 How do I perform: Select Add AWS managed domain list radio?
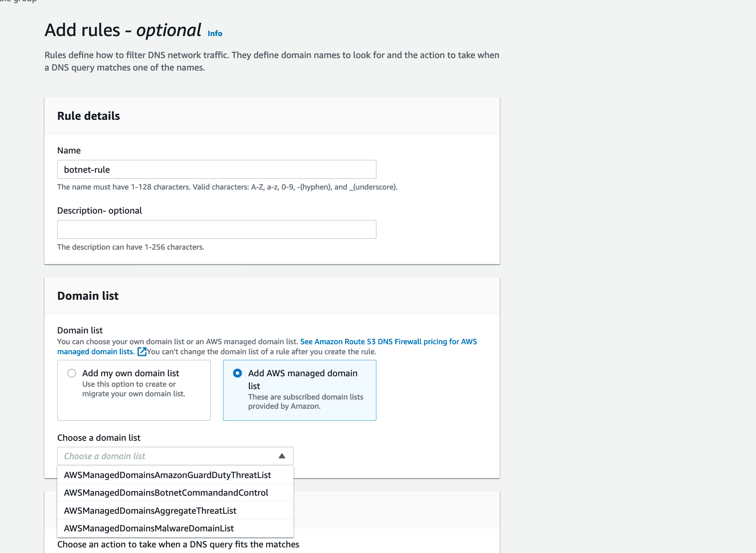click(237, 373)
